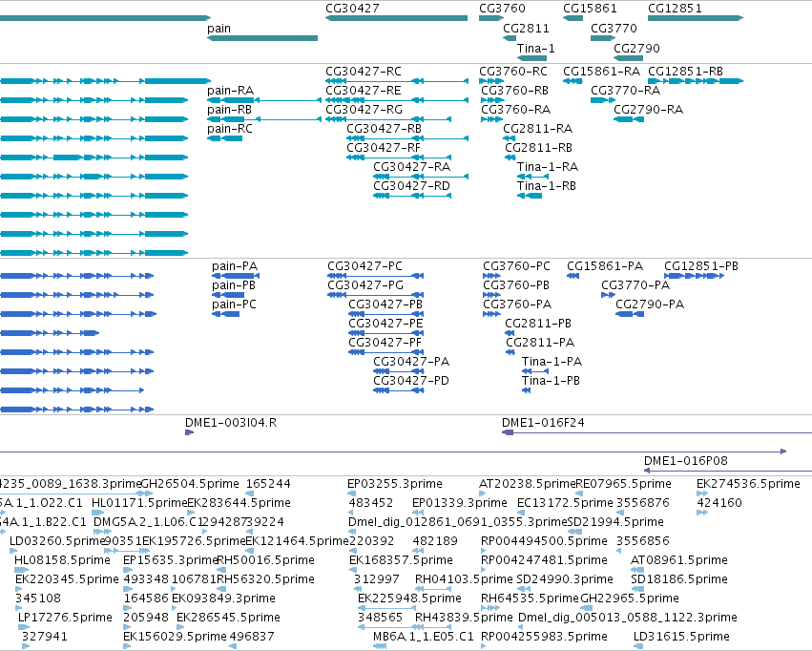The height and width of the screenshot is (651, 812).
Task: Select the CG3760-RB transcript label
Action: point(514,90)
